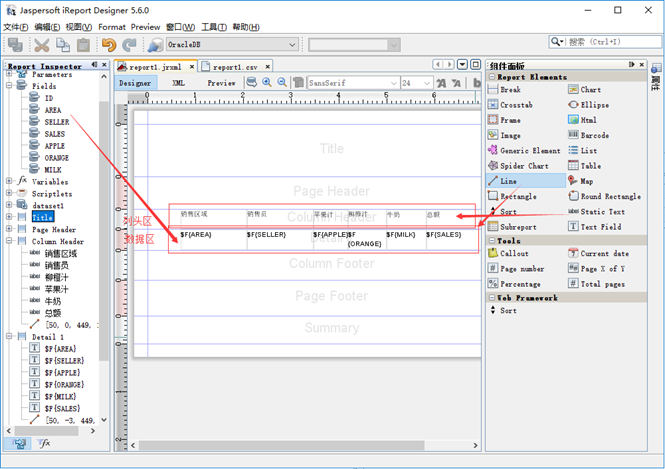The image size is (665, 469).
Task: Switch to the XML view
Action: (x=178, y=83)
